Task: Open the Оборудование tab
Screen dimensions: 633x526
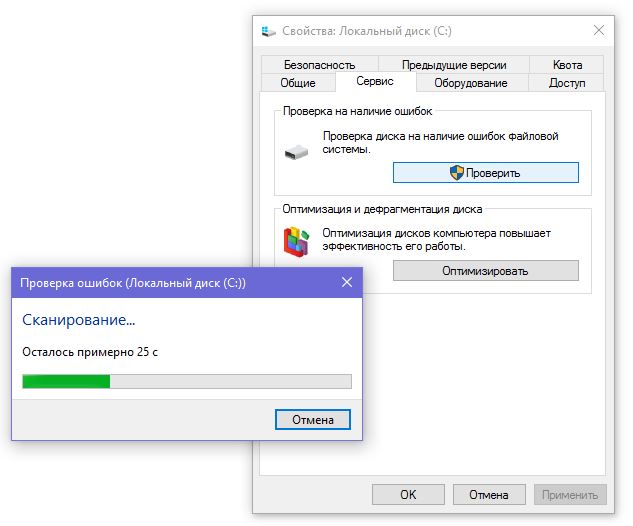Action: click(471, 83)
